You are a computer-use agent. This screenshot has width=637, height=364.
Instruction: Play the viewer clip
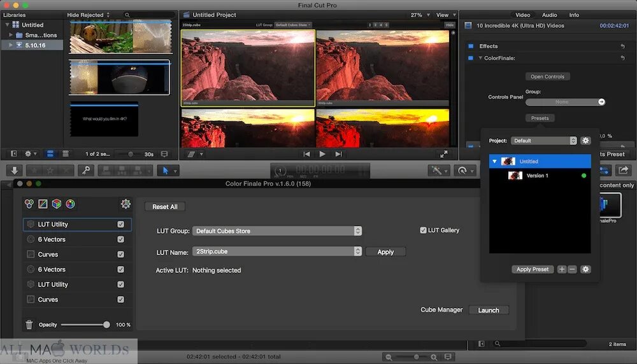(322, 154)
